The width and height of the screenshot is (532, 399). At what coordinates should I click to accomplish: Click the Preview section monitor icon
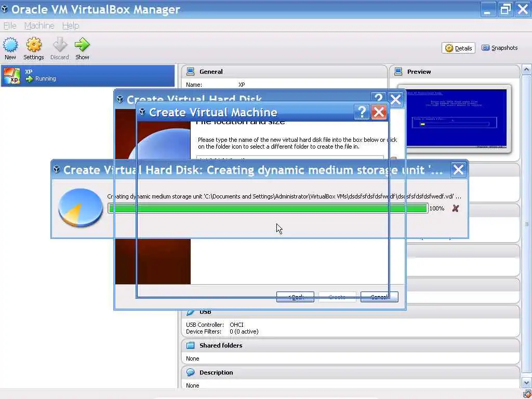click(398, 72)
